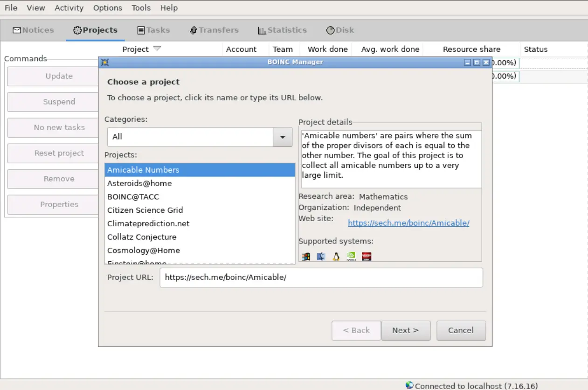Click the BOINC logo in dialog title bar
The width and height of the screenshot is (588, 390).
[x=105, y=62]
